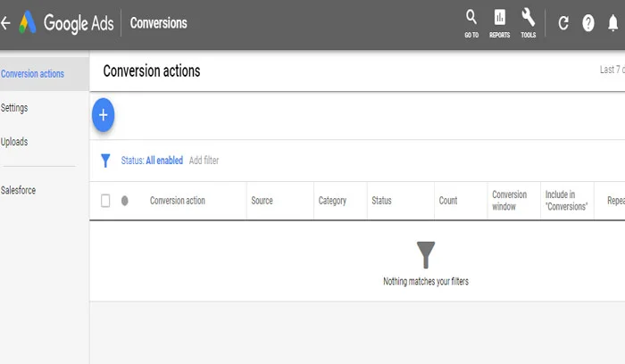Click the blue filter funnel icon
This screenshot has width=625, height=364.
[x=105, y=161]
